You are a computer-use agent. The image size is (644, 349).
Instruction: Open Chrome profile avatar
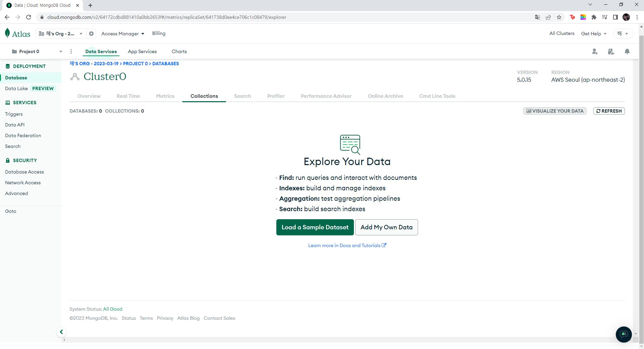pyautogui.click(x=626, y=17)
